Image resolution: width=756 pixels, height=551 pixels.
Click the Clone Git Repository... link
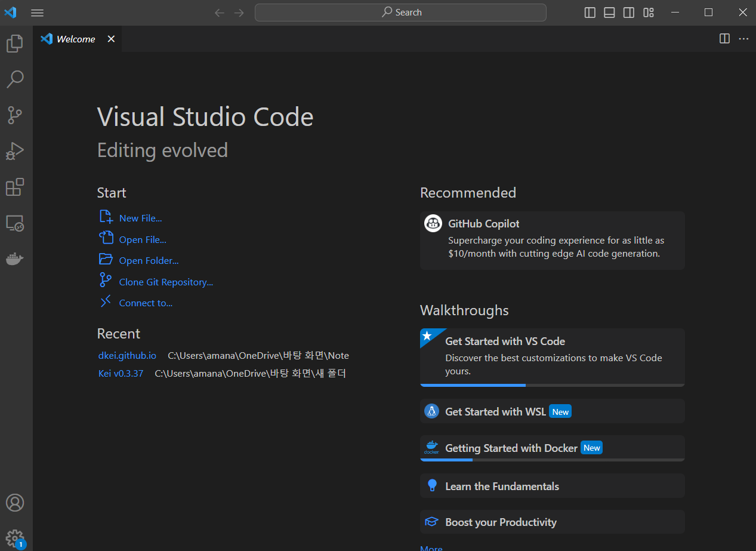click(166, 282)
